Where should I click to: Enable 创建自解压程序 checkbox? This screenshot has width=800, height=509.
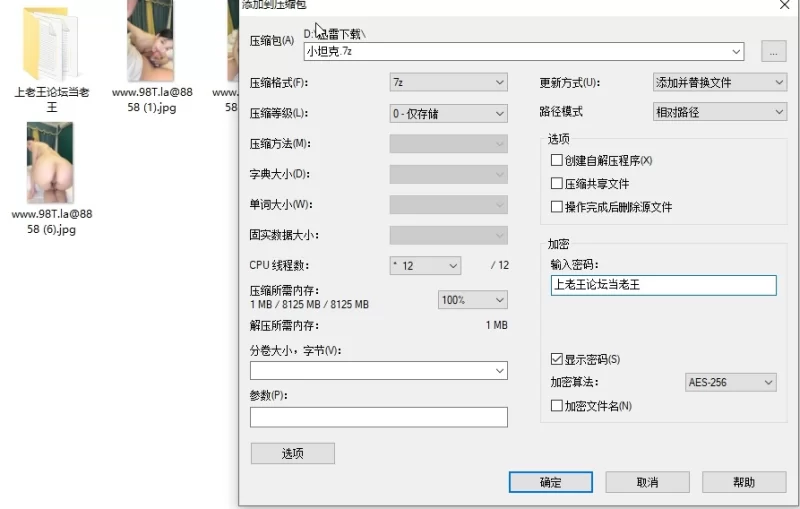[x=557, y=161]
